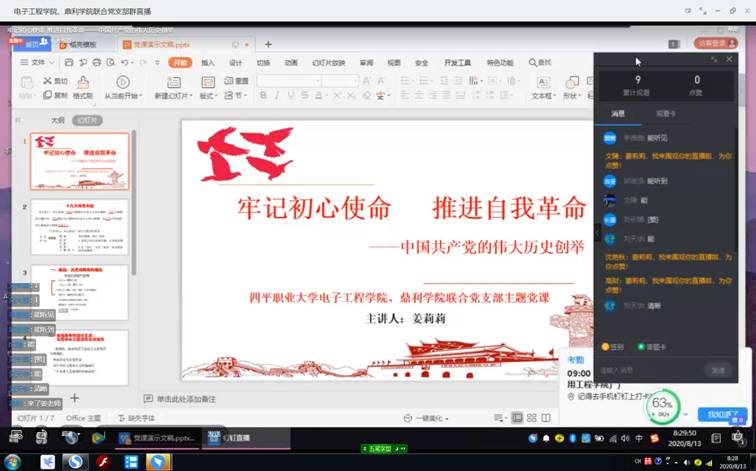Select the 动画 ribbon tab

(x=291, y=63)
